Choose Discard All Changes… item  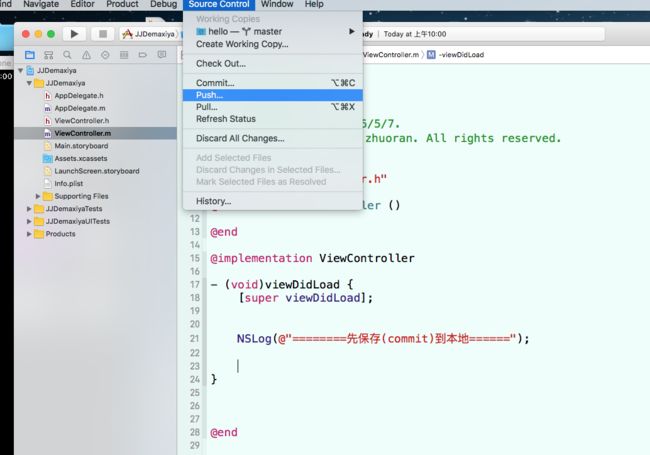point(273,138)
